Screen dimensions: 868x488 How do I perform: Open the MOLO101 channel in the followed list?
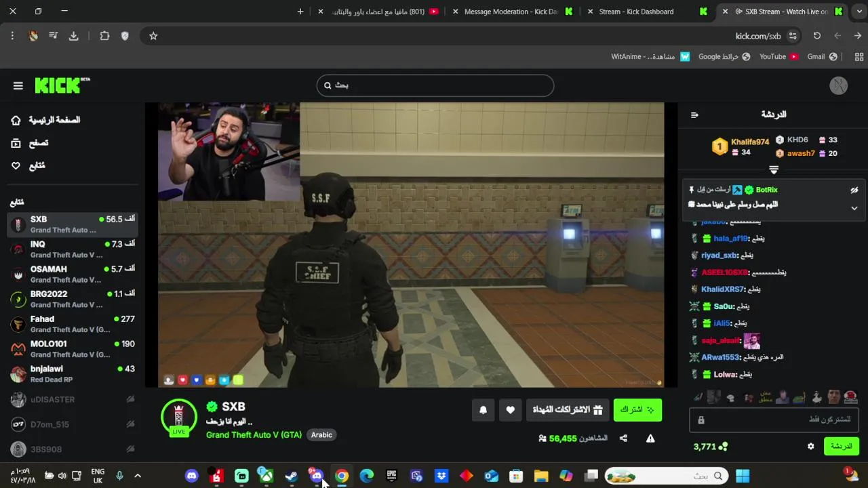[x=73, y=349]
